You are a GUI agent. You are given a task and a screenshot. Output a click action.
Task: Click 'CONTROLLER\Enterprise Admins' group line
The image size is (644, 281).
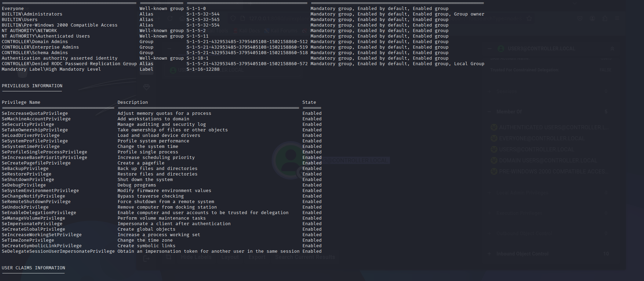[40, 47]
